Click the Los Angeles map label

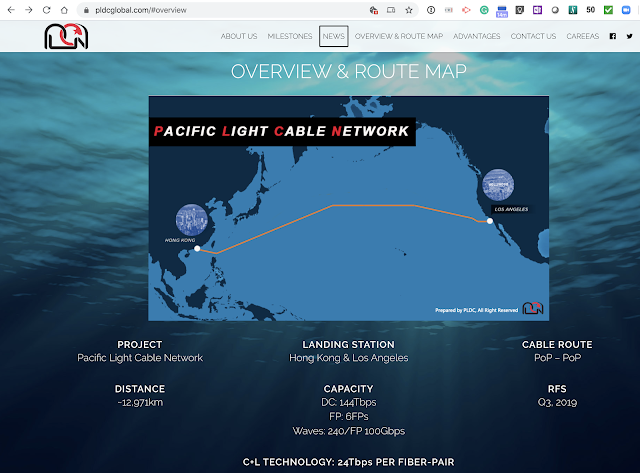511,209
